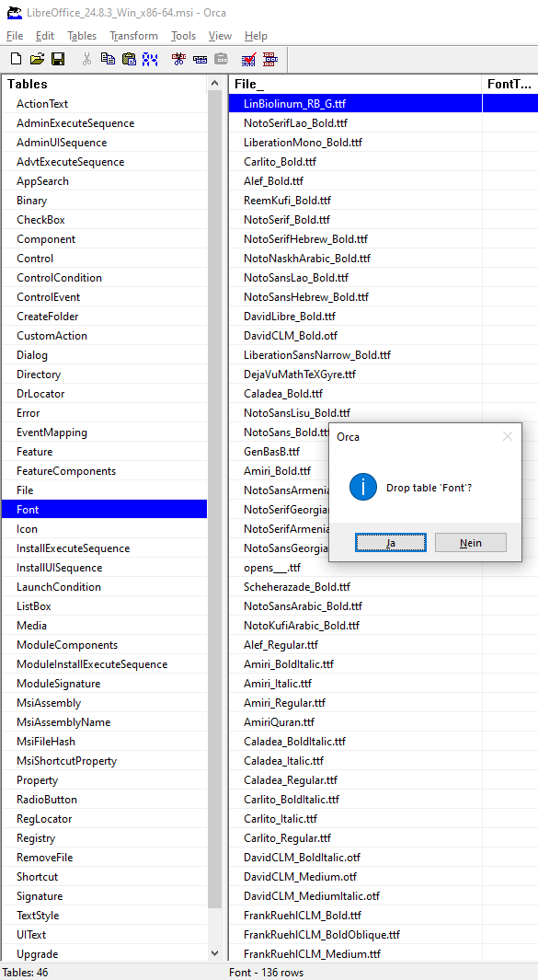
Task: Save using the floppy disk icon
Action: click(58, 60)
